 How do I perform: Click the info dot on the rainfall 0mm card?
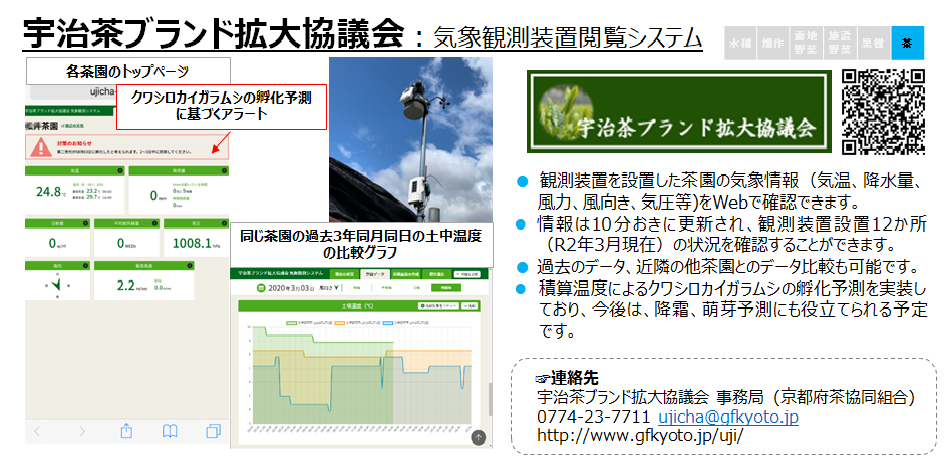click(224, 170)
